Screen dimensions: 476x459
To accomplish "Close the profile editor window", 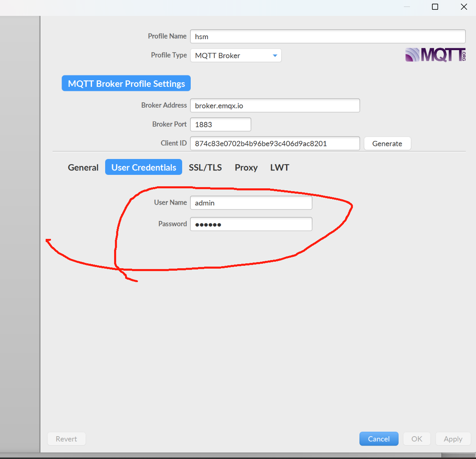I will pos(464,7).
